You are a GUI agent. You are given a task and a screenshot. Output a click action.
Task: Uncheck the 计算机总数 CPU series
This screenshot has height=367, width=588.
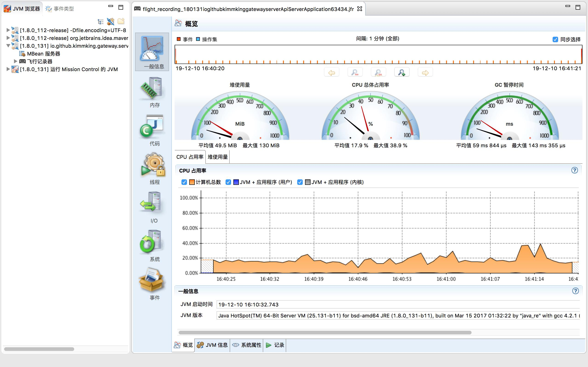pos(184,182)
